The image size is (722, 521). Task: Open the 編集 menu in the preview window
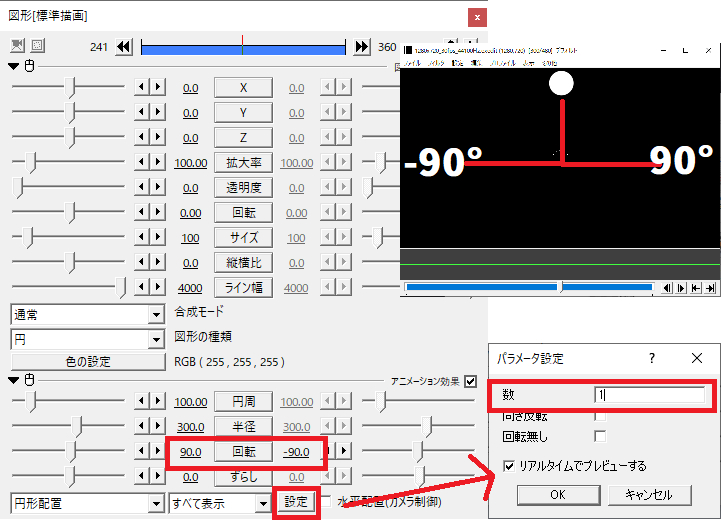point(476,63)
